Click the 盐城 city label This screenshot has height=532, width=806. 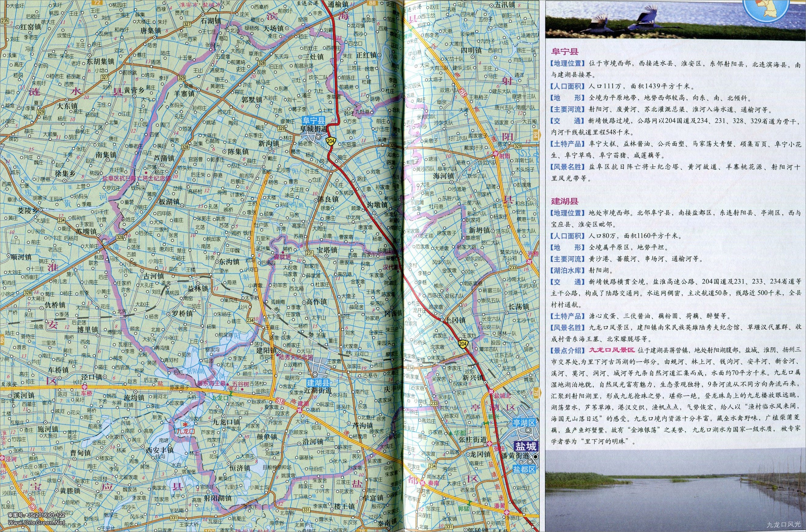(526, 446)
